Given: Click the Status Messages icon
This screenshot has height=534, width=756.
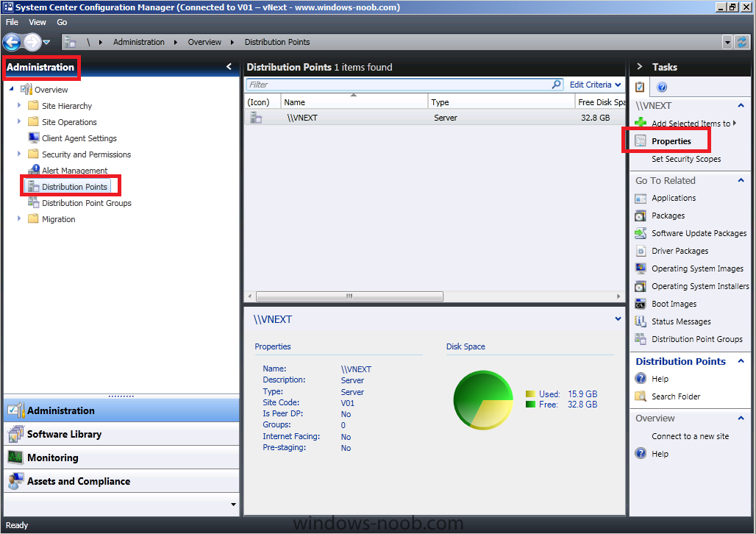Looking at the screenshot, I should click(641, 321).
